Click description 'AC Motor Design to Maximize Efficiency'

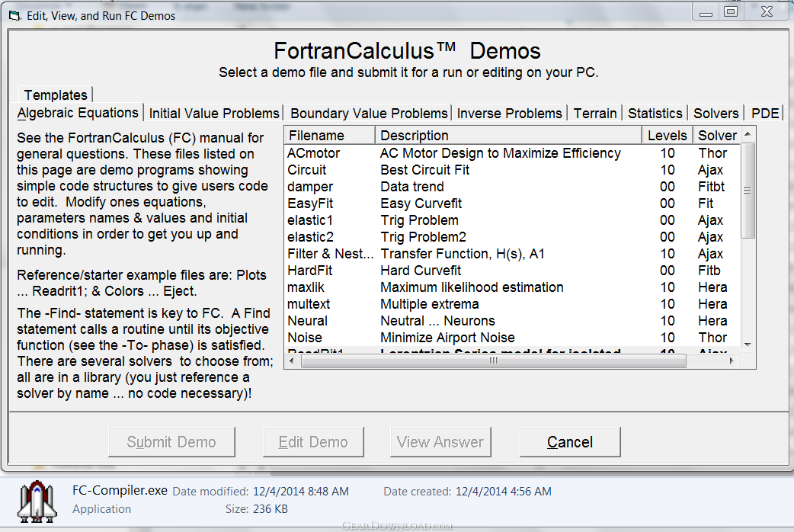click(501, 153)
